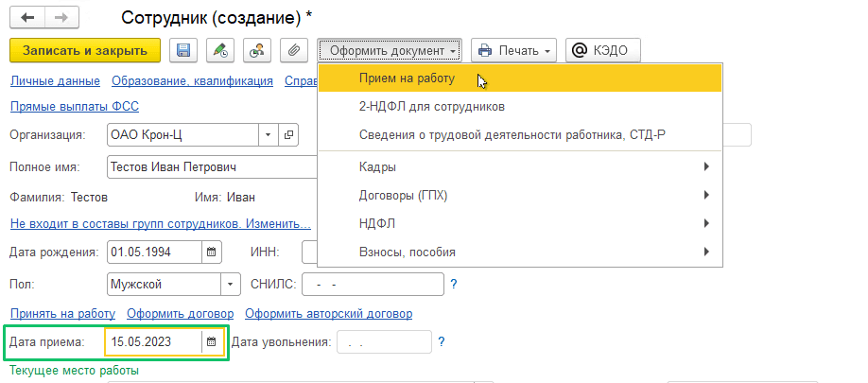The height and width of the screenshot is (383, 868).
Task: Click the КЭДО button
Action: 603,50
